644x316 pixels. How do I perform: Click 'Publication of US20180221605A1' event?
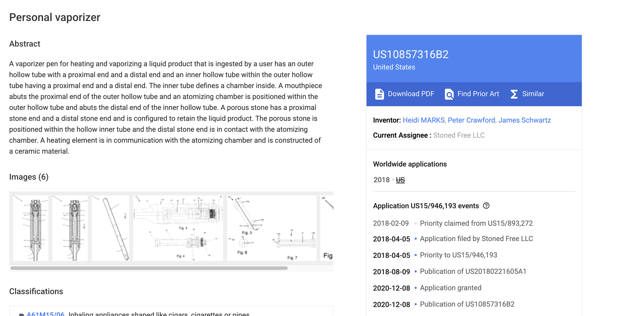tap(473, 271)
